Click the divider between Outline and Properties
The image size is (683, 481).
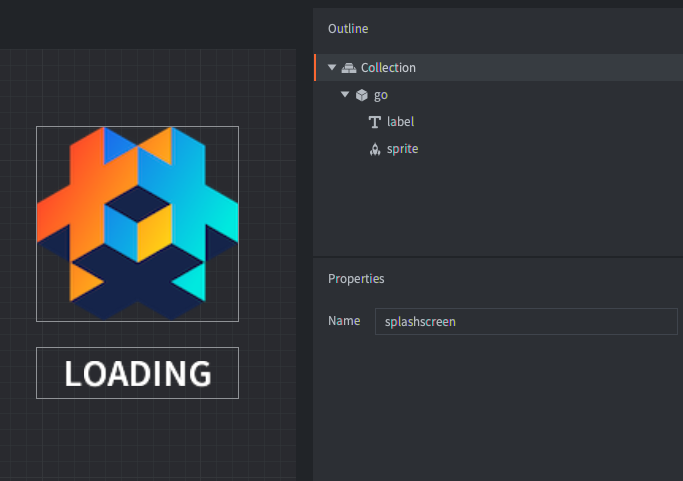pos(498,258)
